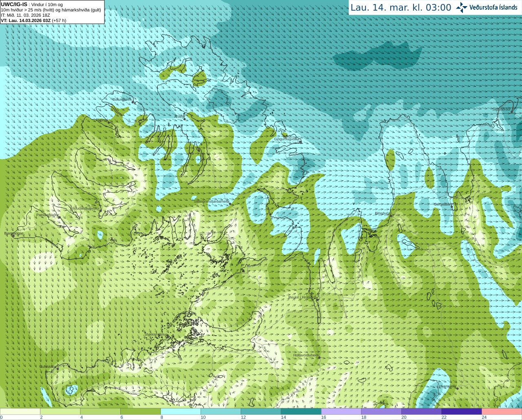522x420 pixels.
Task: Pick the 14–16 m/s legend swatch
Action: pos(301,411)
